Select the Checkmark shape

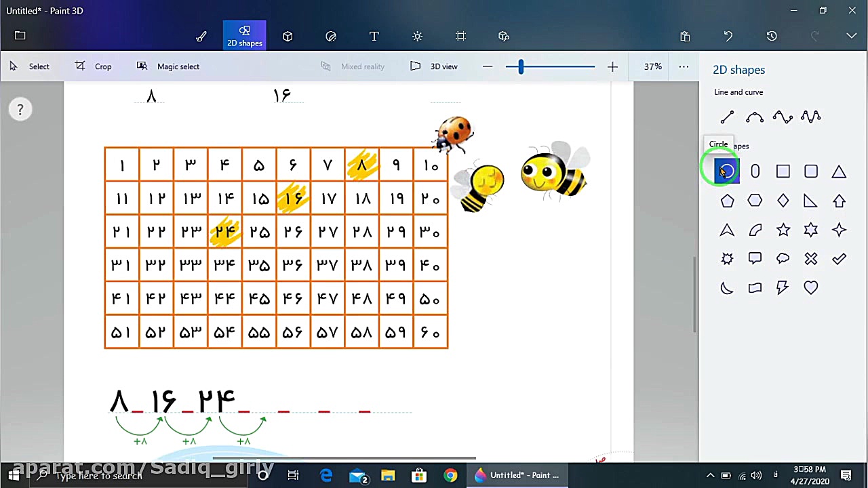(840, 259)
